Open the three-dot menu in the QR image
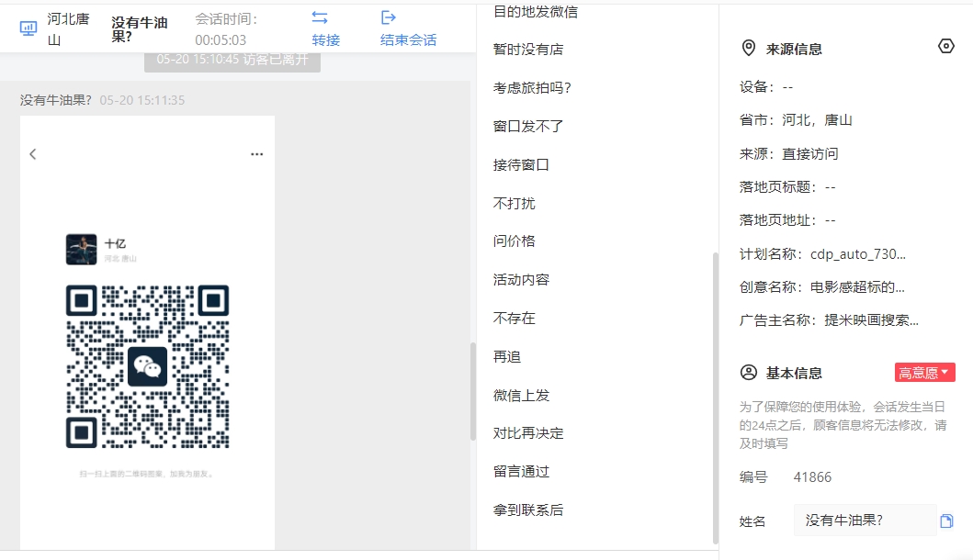The width and height of the screenshot is (973, 560). 257,154
